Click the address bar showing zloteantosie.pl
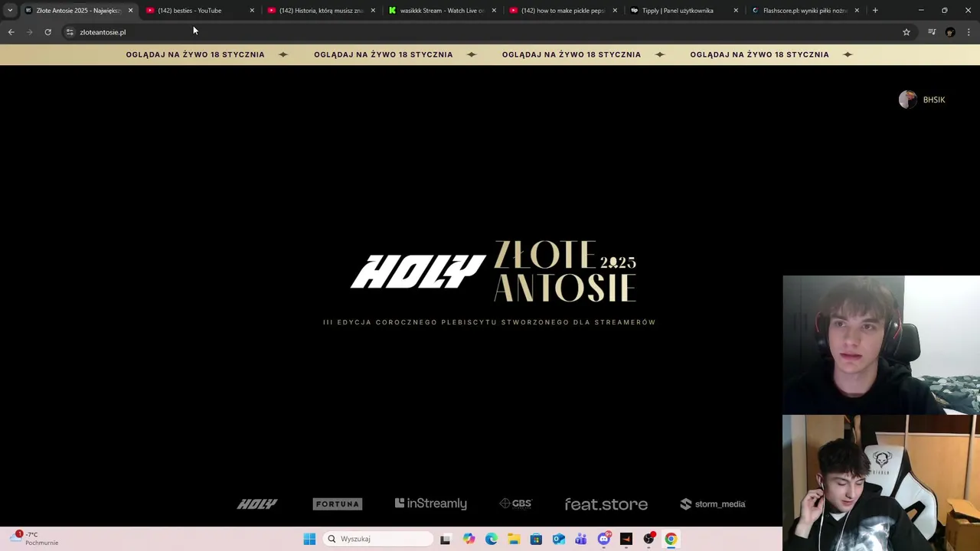980x551 pixels. pyautogui.click(x=482, y=32)
